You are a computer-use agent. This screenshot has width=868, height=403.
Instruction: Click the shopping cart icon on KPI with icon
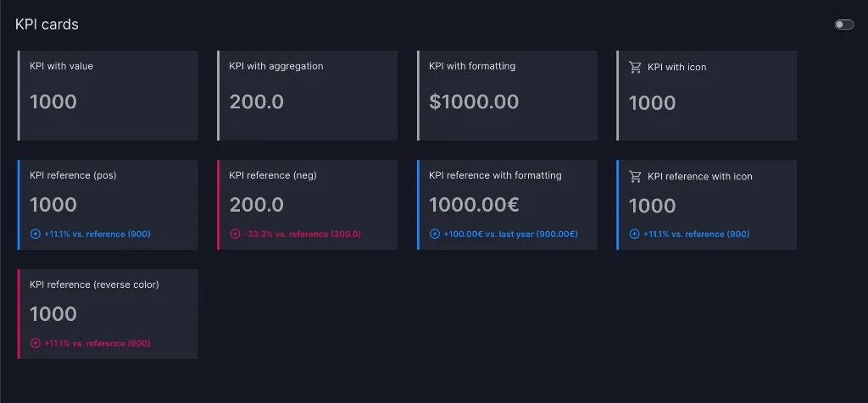635,67
